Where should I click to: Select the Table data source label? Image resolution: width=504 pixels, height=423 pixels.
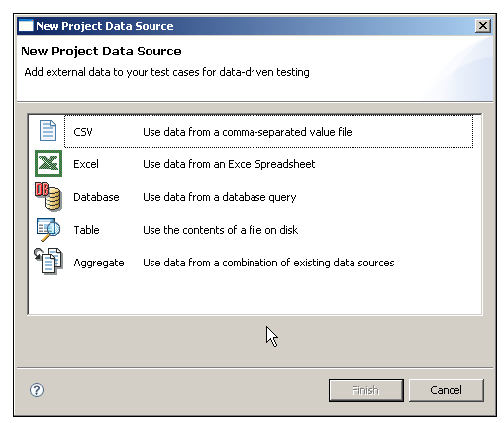pos(86,230)
